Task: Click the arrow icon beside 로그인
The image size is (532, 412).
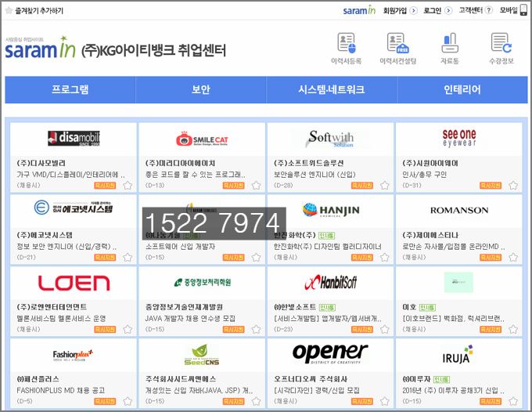Action: (448, 10)
